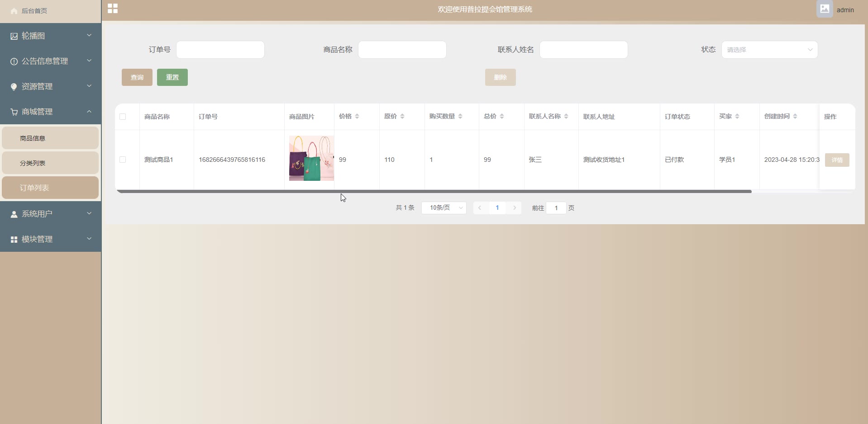The height and width of the screenshot is (424, 868).
Task: Click the 模块管理 grid icon
Action: click(x=14, y=240)
